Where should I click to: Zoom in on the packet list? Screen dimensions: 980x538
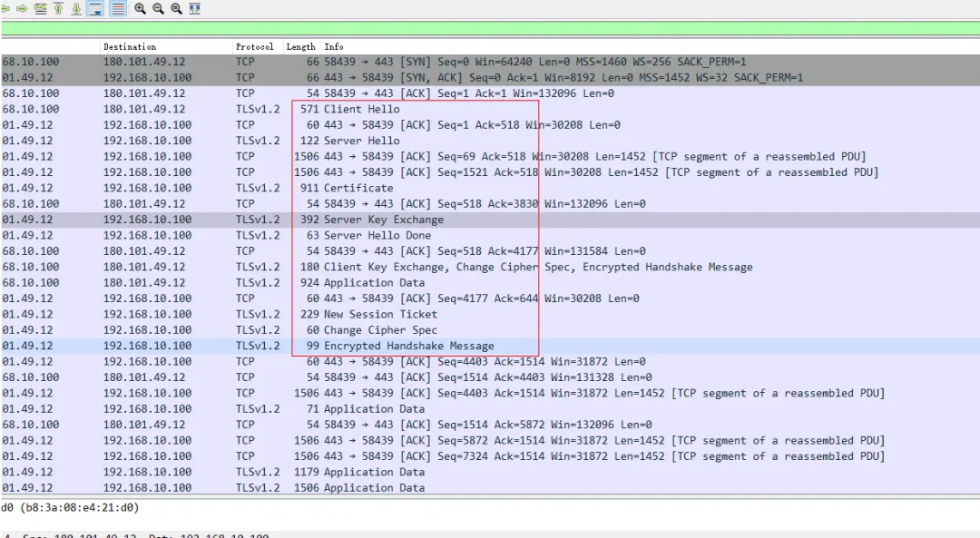138,8
